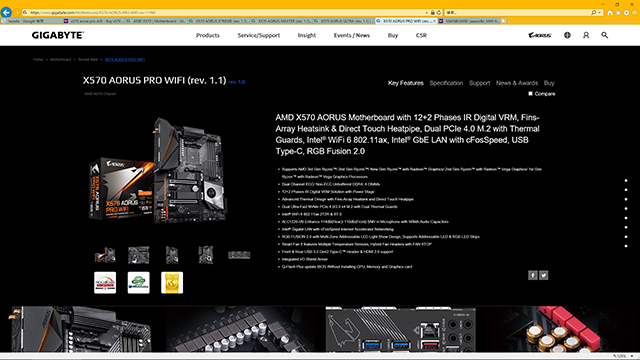Switch to the News & Awards tab
Screen dimensions: 640x360
coord(517,83)
